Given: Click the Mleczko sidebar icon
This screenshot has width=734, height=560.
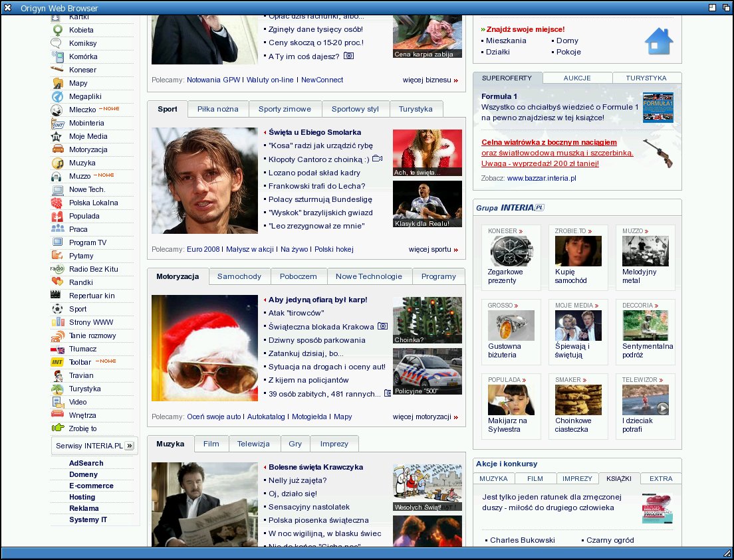Looking at the screenshot, I should (57, 110).
